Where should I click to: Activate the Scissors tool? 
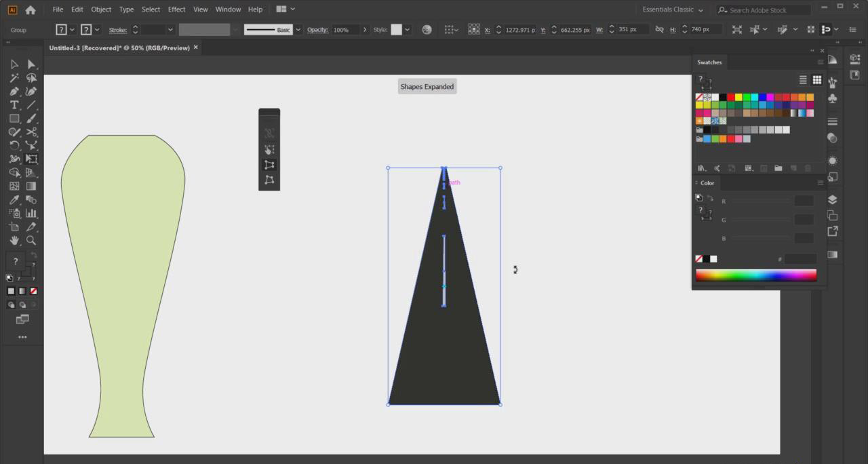[31, 132]
